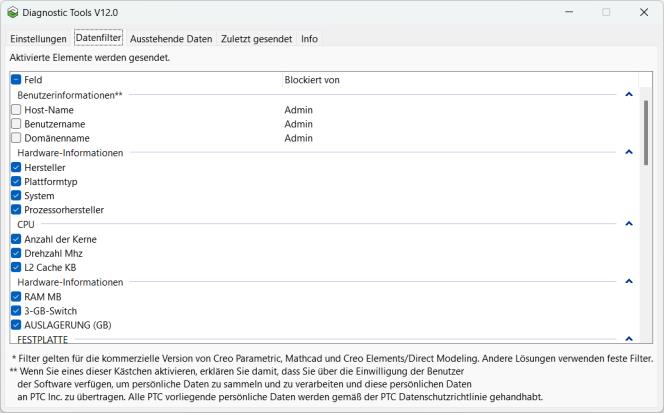Click Admin in the Benutzername row
The image size is (664, 413).
pos(299,124)
